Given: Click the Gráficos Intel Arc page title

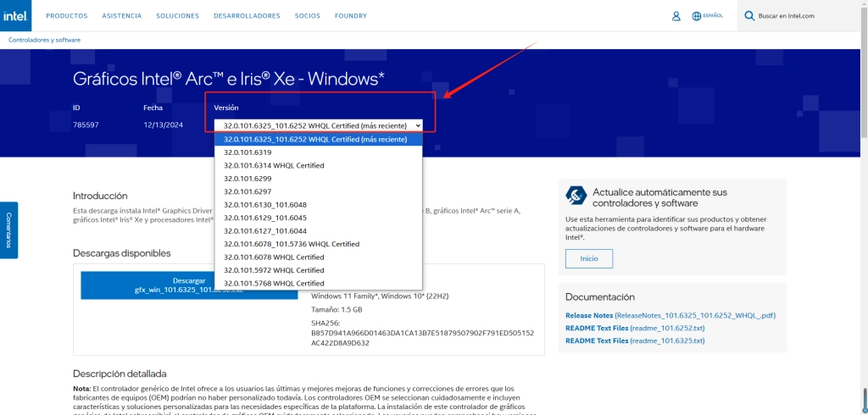Looking at the screenshot, I should 229,79.
